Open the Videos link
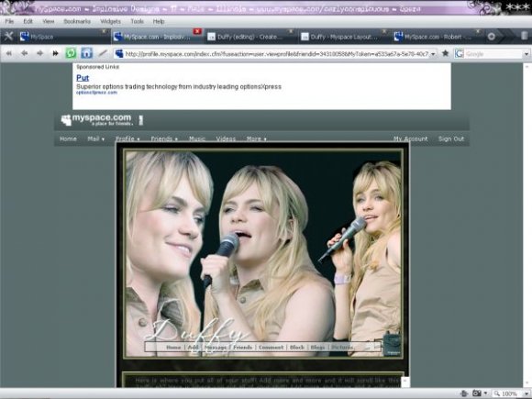The width and height of the screenshot is (532, 399). click(226, 139)
